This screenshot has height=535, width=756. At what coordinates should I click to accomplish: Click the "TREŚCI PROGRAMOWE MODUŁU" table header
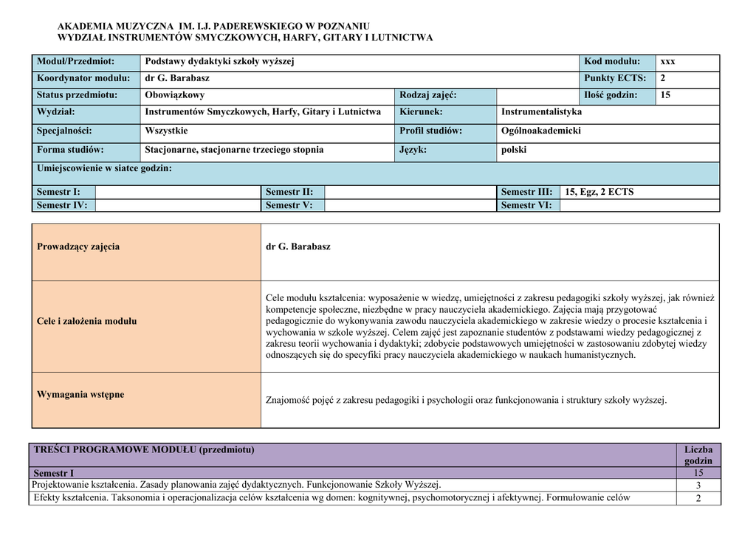[x=354, y=449]
